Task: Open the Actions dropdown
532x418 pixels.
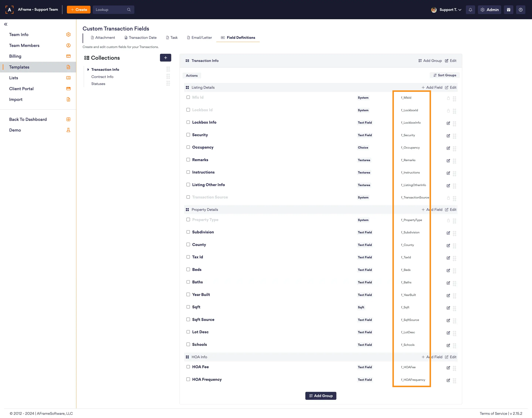Action: [x=192, y=76]
